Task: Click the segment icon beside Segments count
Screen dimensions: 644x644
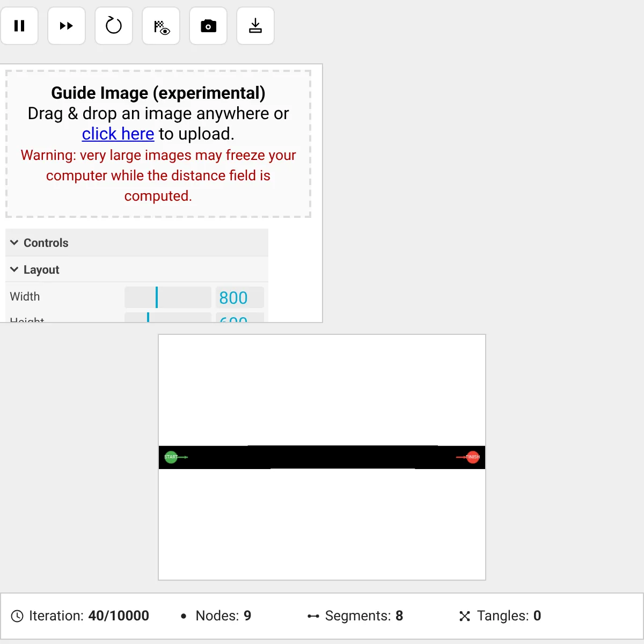Action: pyautogui.click(x=313, y=616)
